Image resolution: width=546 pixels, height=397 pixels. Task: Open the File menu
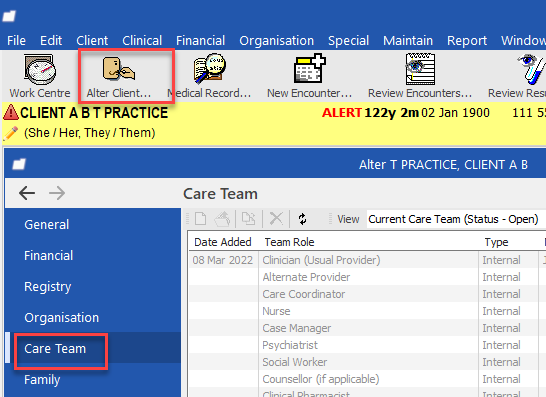coord(16,41)
